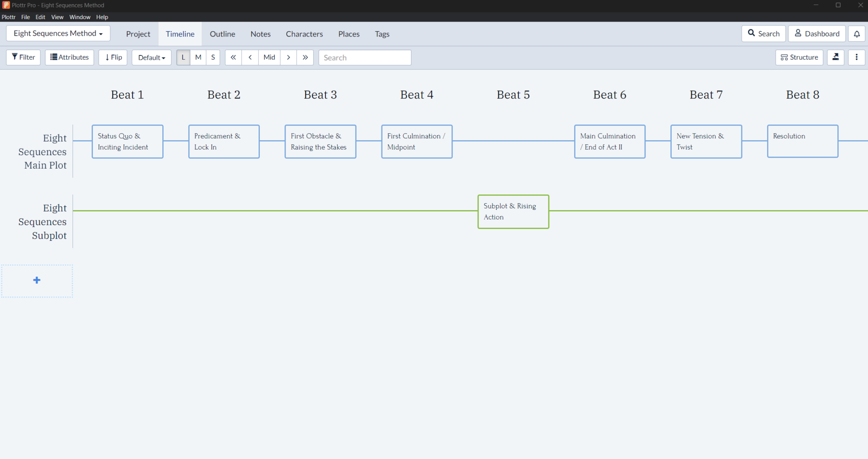This screenshot has width=868, height=459.
Task: Select the Eight Sequences Main Plot title
Action: click(x=42, y=152)
